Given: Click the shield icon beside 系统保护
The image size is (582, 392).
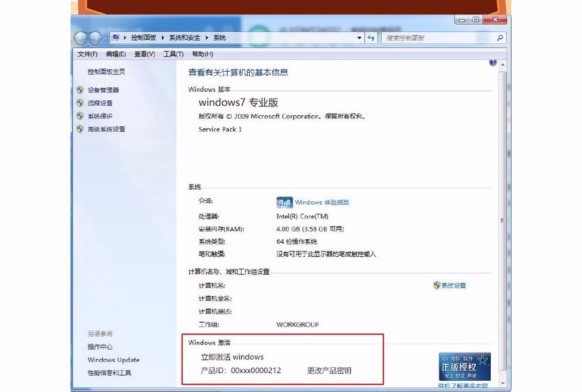Looking at the screenshot, I should 80,116.
